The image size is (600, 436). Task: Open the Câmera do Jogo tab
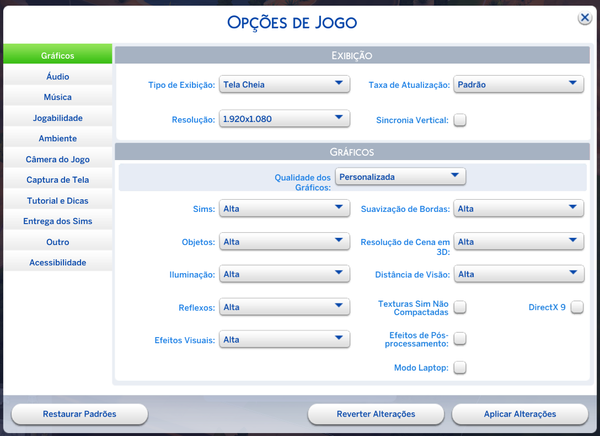[58, 159]
